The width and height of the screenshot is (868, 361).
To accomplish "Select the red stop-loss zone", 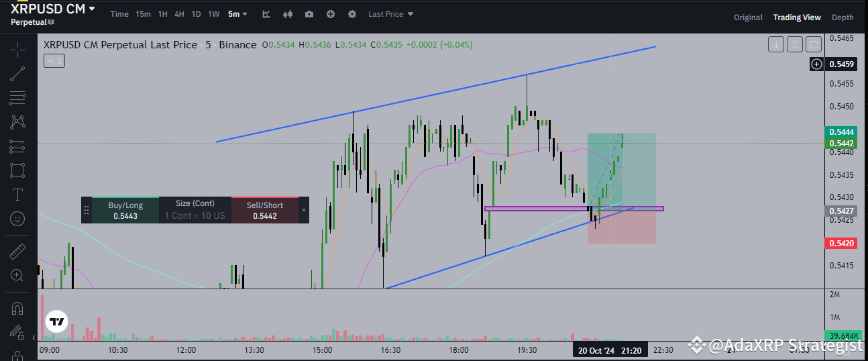I will click(x=621, y=226).
